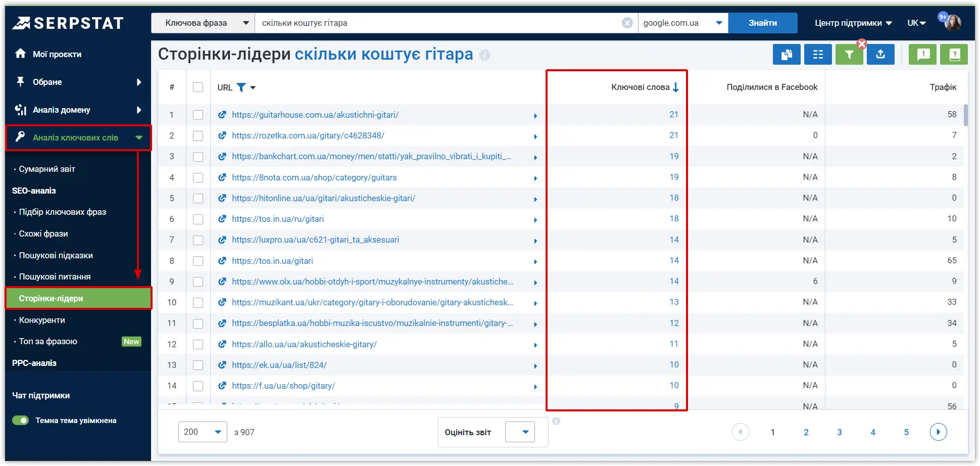Open external link icon for rozetka.com.ua row
Screen dimensions: 980x466
pos(222,135)
